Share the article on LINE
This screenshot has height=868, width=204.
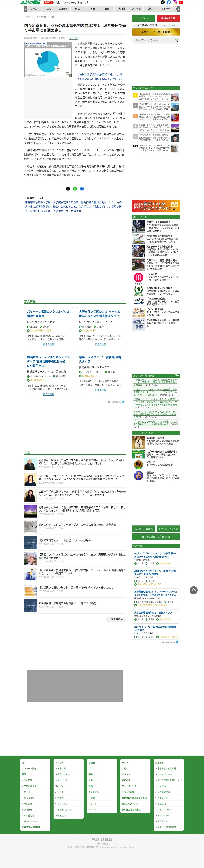tap(75, 189)
